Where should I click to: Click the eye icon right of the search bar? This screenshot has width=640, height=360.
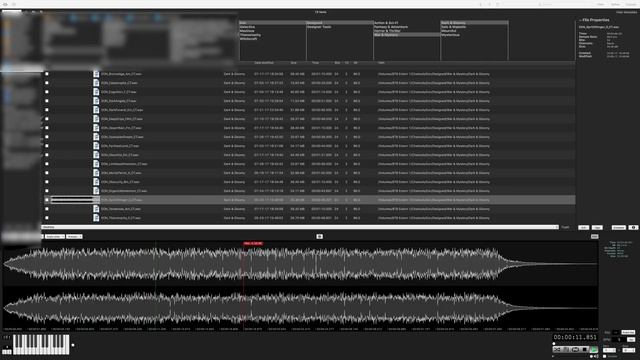(633, 227)
